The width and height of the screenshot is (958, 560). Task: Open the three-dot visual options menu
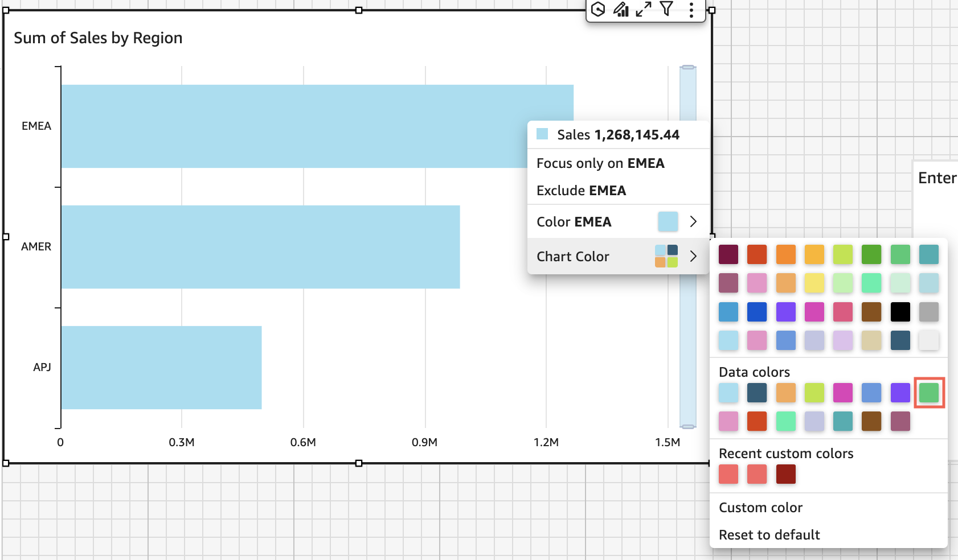coord(691,9)
